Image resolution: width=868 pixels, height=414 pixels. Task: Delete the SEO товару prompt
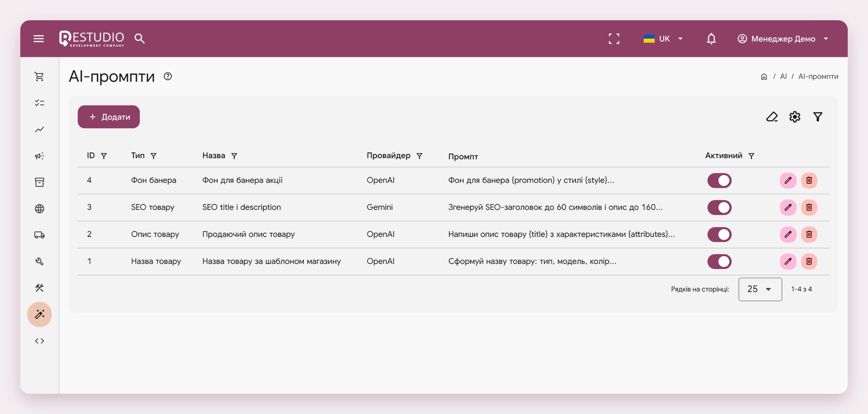(809, 207)
